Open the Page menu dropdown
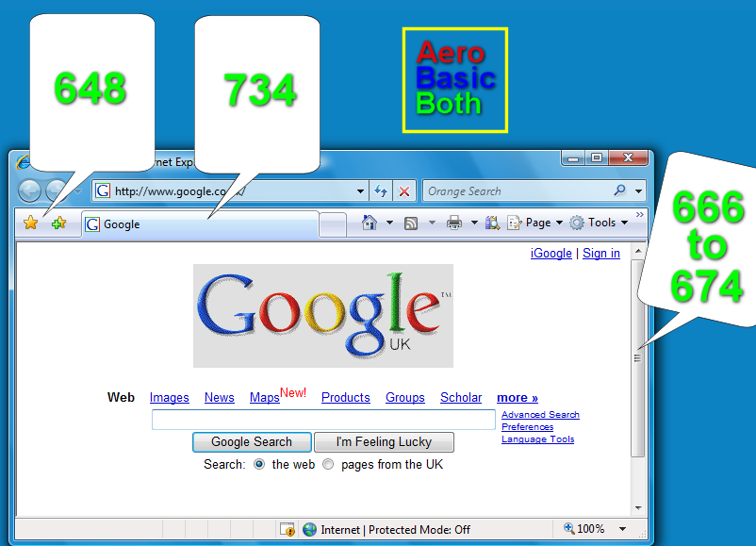Image resolution: width=756 pixels, height=546 pixels. [x=535, y=223]
